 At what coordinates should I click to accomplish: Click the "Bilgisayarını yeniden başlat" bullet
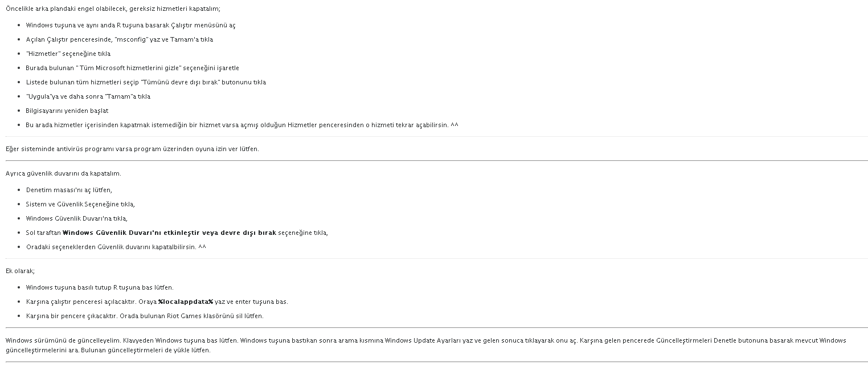(67, 111)
